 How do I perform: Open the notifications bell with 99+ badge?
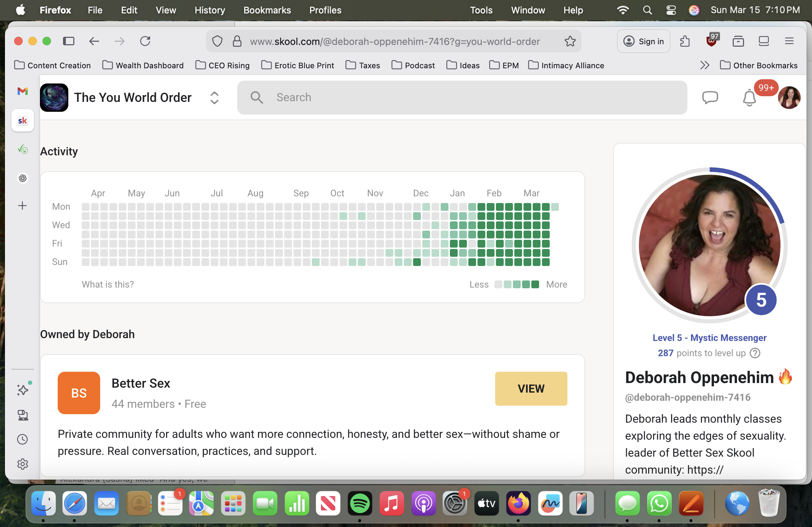click(749, 98)
